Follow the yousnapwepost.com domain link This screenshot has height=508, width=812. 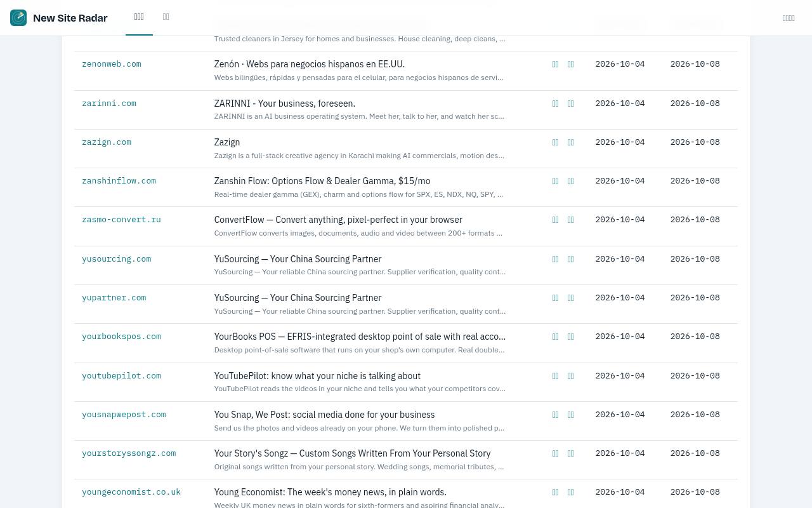(124, 415)
